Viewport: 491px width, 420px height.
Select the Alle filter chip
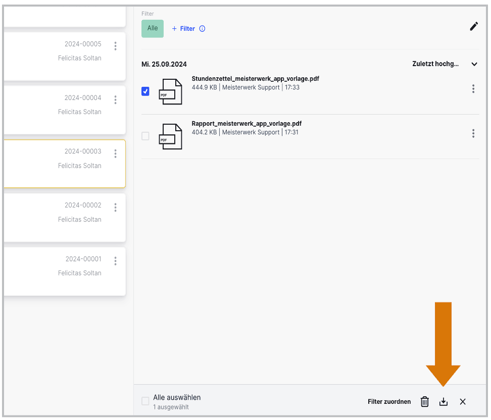(152, 29)
